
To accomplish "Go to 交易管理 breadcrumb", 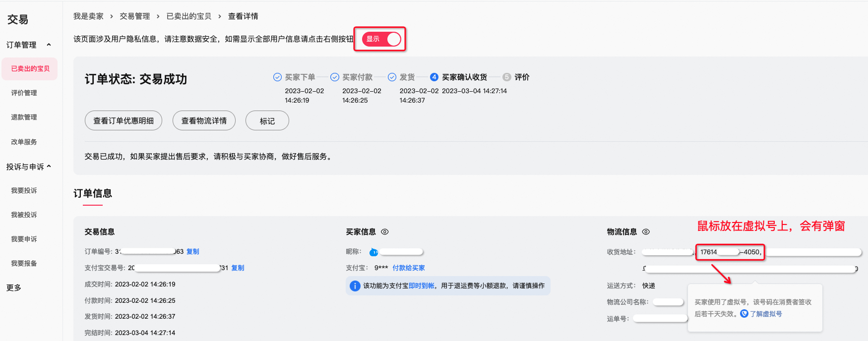I will pos(134,16).
